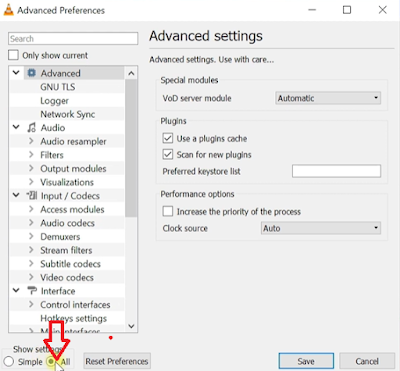Select Subtitle codecs tree entry
The image size is (400, 371).
[70, 264]
